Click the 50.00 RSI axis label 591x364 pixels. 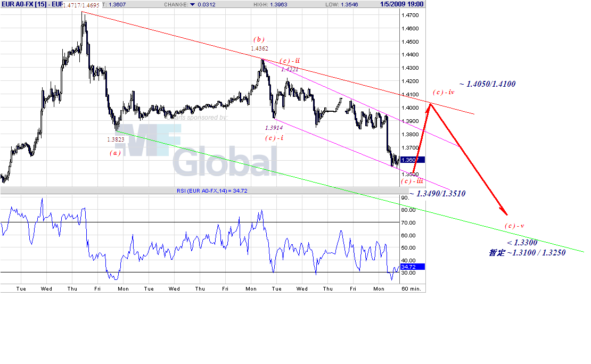tap(408, 248)
